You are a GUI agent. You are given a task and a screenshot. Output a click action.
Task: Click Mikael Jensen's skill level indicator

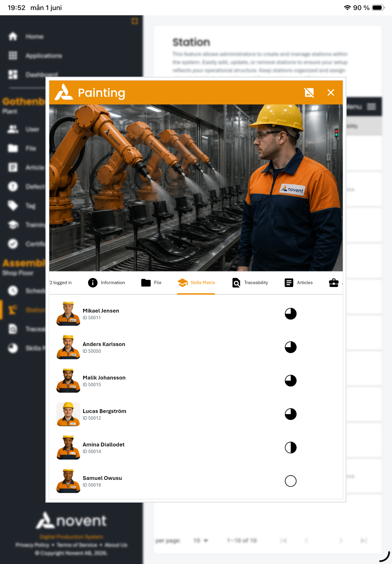coord(291,314)
